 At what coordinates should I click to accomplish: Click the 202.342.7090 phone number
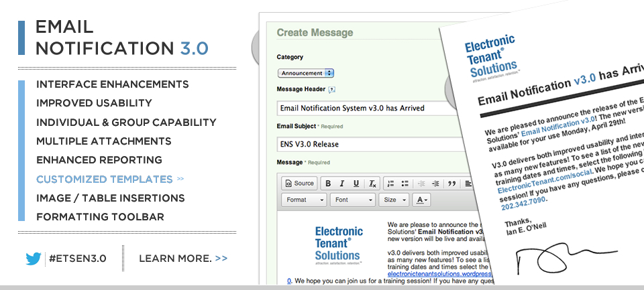pyautogui.click(x=524, y=203)
